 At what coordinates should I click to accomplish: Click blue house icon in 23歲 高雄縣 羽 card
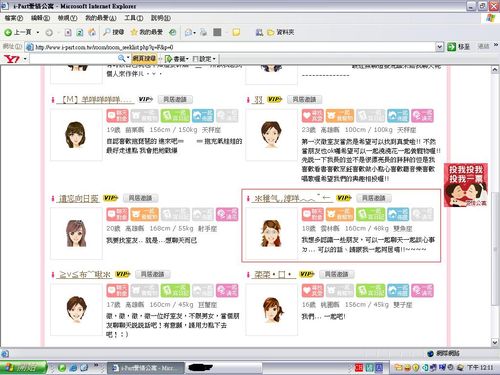pyautogui.click(x=398, y=116)
